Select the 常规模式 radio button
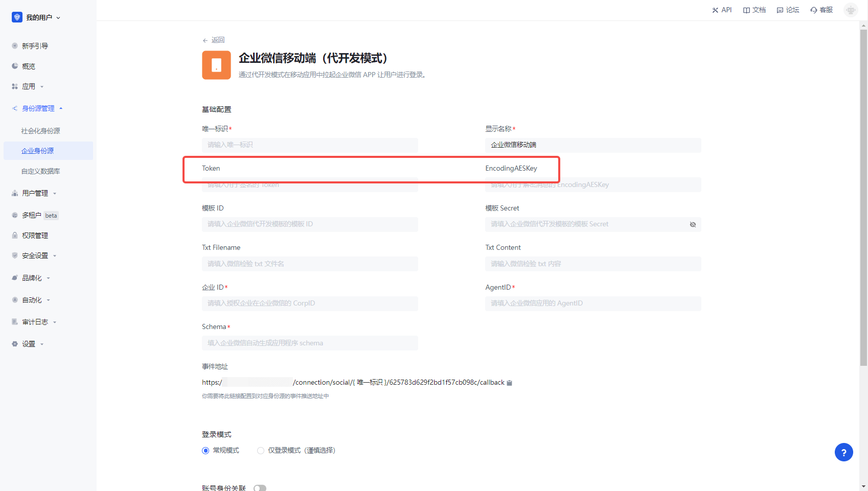Image resolution: width=868 pixels, height=491 pixels. 205,451
